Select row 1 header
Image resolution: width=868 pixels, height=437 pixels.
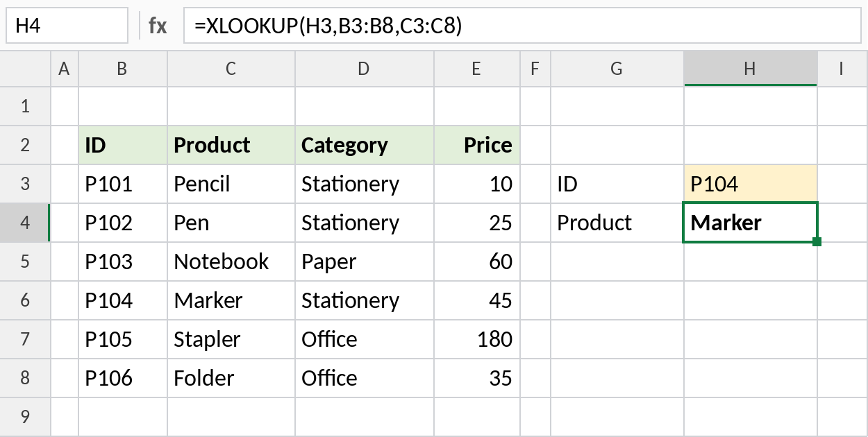coord(26,106)
